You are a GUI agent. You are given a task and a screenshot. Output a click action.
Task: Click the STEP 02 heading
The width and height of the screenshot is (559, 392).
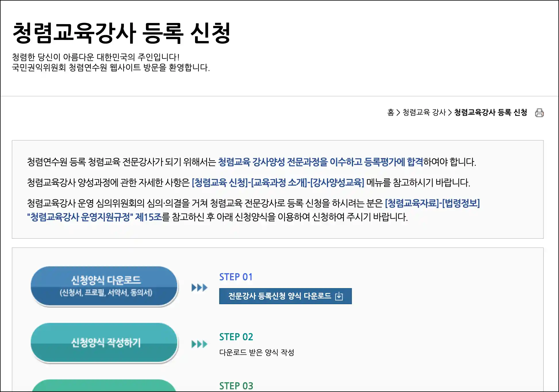click(x=236, y=337)
